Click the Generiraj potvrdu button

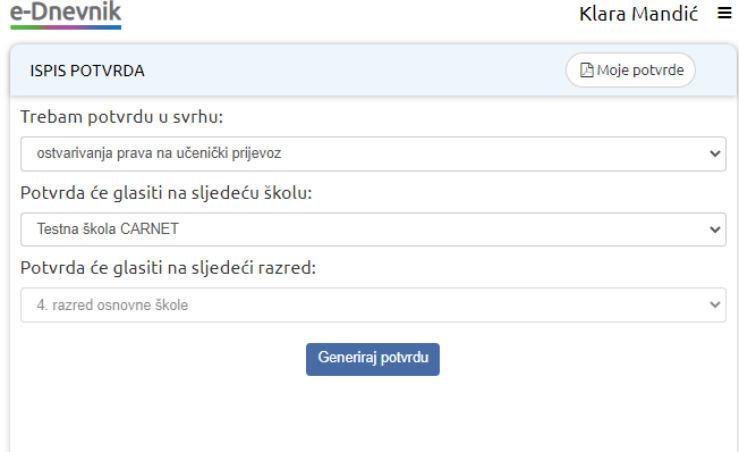click(373, 359)
